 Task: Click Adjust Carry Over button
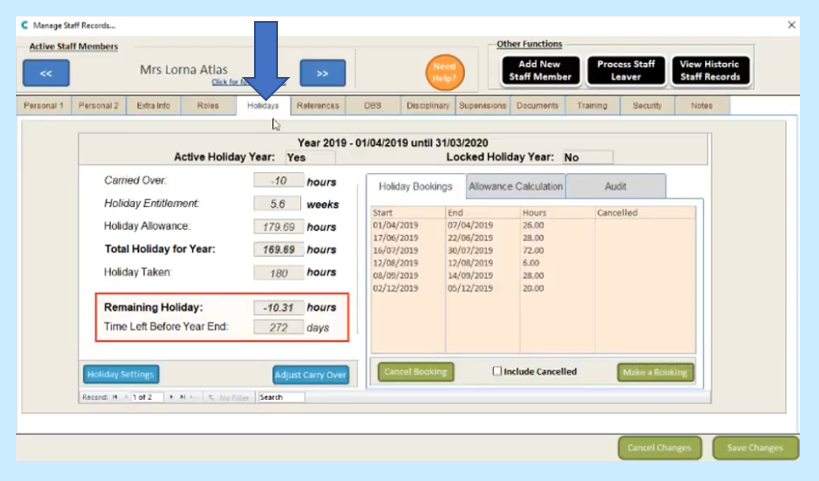310,374
